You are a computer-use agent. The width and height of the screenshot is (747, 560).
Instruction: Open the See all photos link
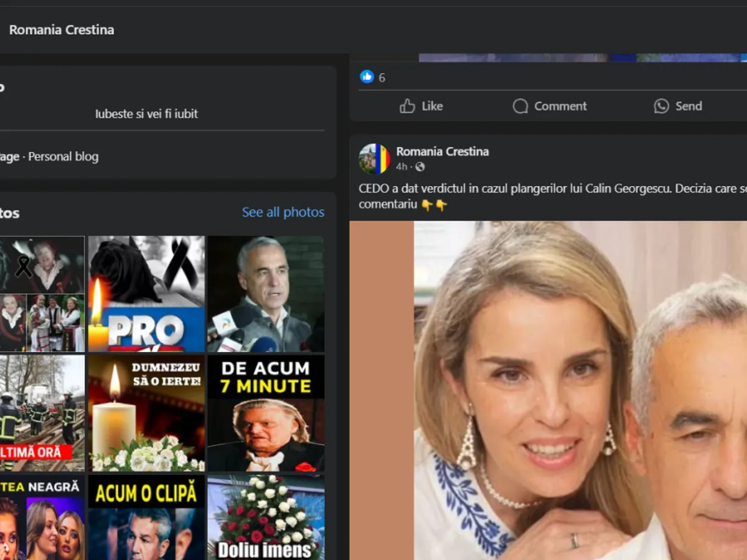pos(283,212)
